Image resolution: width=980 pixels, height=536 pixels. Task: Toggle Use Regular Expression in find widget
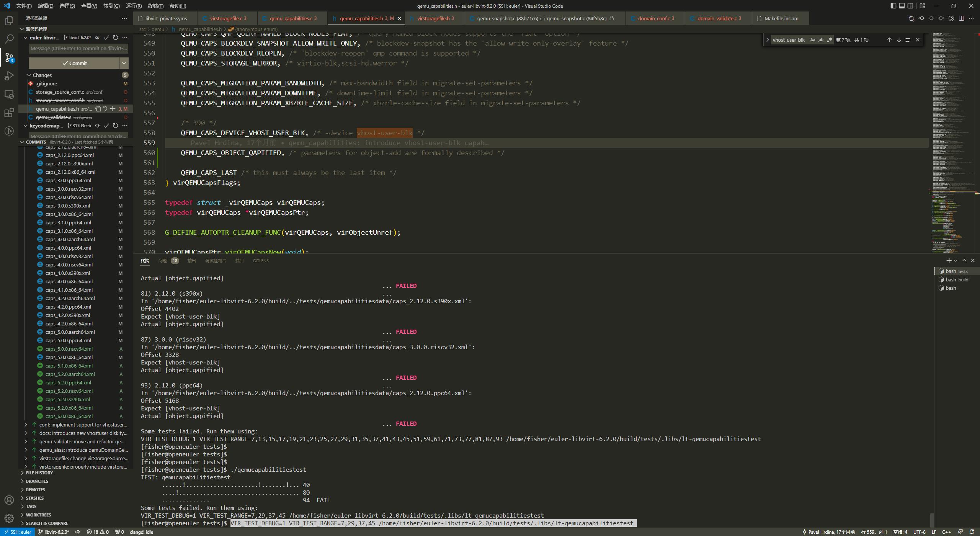tap(830, 40)
